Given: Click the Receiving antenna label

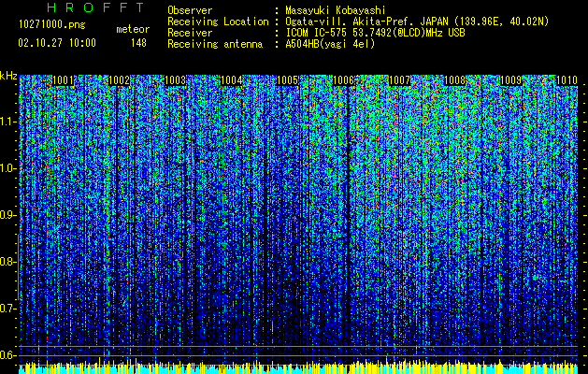Looking at the screenshot, I should (x=215, y=44).
